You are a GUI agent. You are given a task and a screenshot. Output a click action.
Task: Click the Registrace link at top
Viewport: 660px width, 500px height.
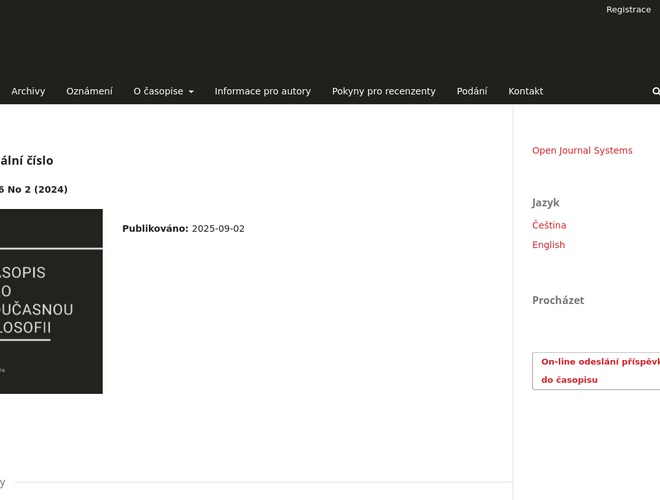pyautogui.click(x=628, y=10)
